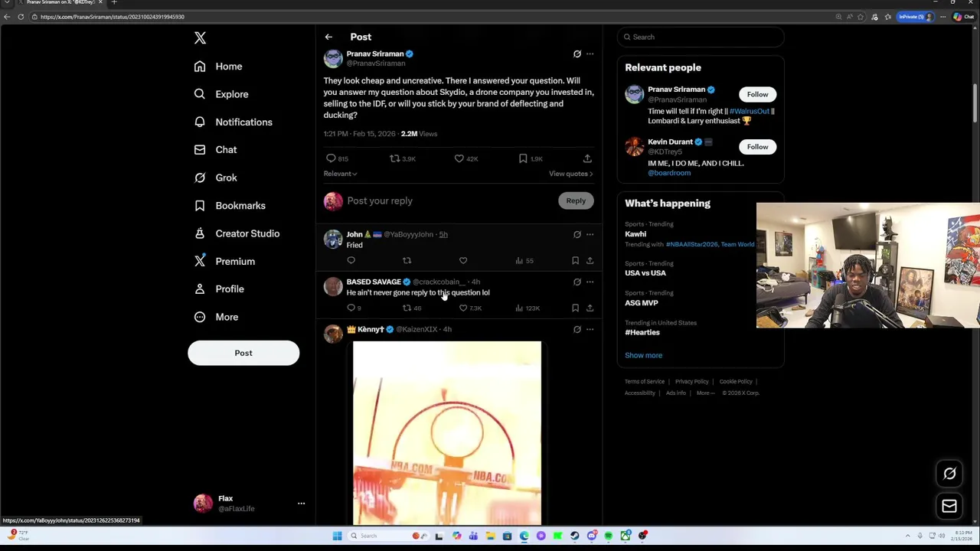Bookmark BASED SAVAGE's reply
Viewport: 980px width, 551px height.
tap(575, 308)
